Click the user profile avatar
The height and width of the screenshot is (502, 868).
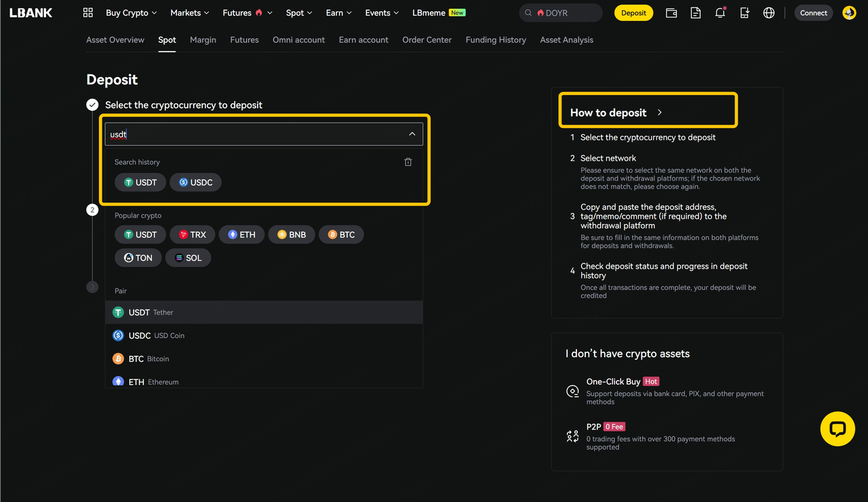tap(849, 13)
